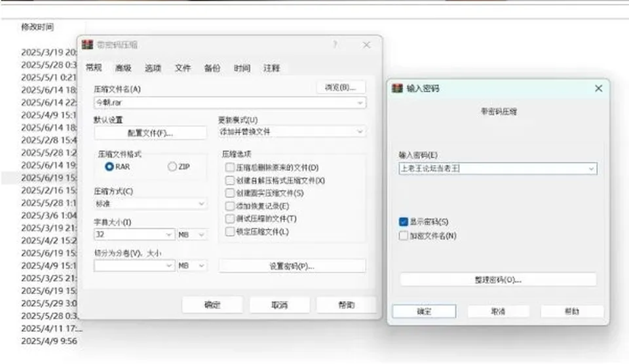Click the WinRAR icon in 带密码压缩 title bar
The image size is (629, 364).
pyautogui.click(x=87, y=45)
